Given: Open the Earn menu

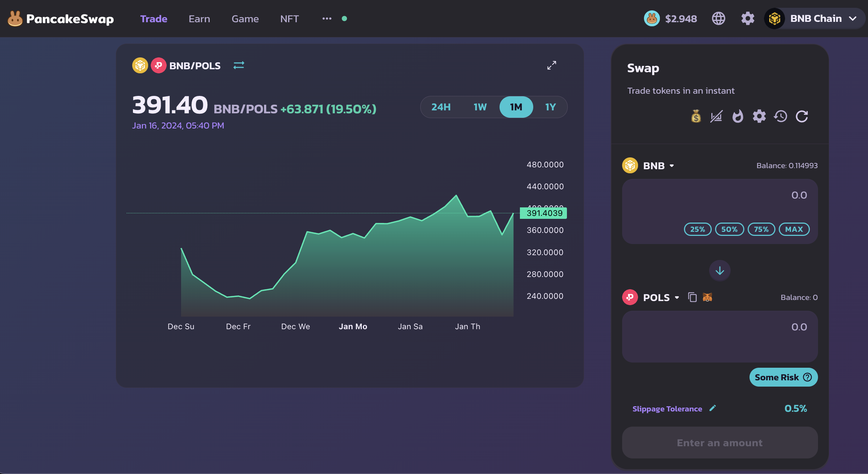Looking at the screenshot, I should coord(199,19).
